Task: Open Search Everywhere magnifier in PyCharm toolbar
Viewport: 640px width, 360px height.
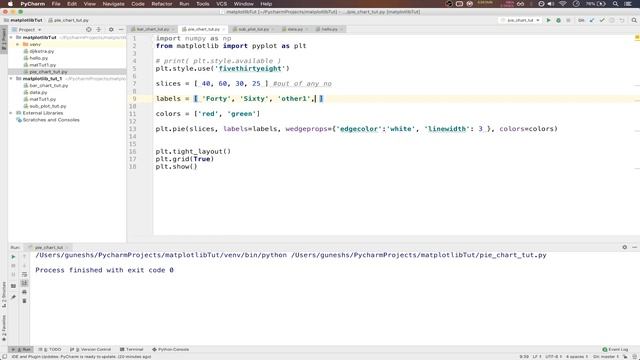Action: (634, 20)
